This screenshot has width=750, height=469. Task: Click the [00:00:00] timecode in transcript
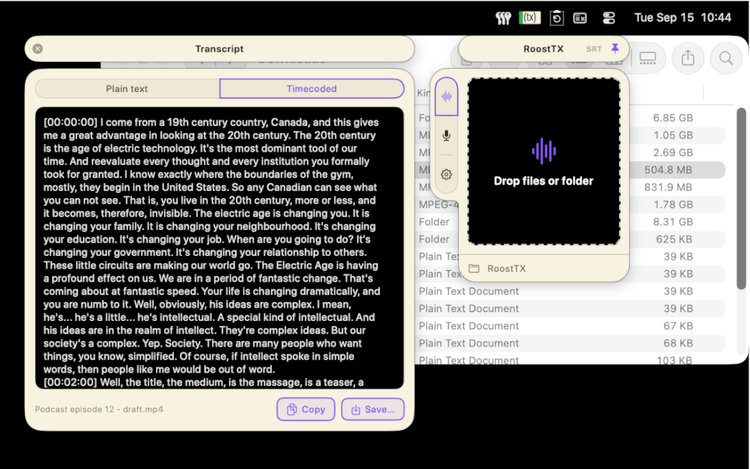point(70,122)
